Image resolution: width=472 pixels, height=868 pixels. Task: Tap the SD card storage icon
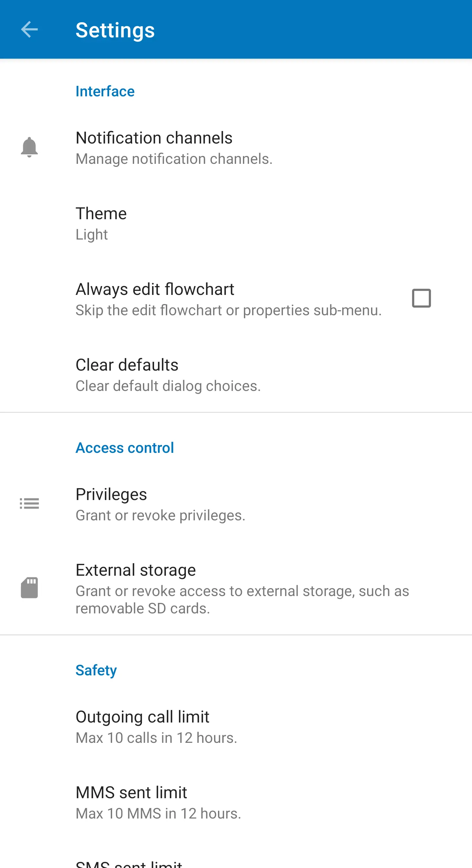point(29,588)
